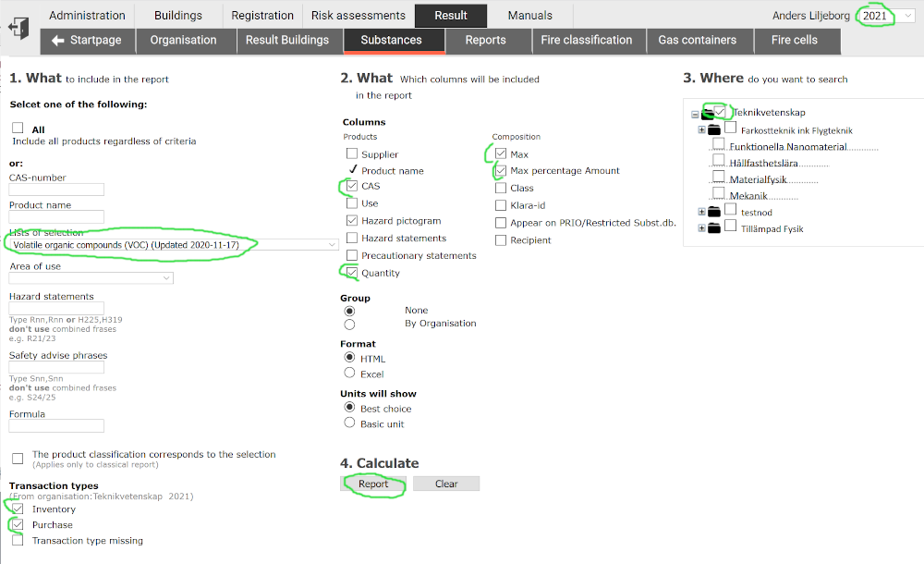Image resolution: width=924 pixels, height=564 pixels.
Task: Enable the Recipient checkbox
Action: (501, 240)
